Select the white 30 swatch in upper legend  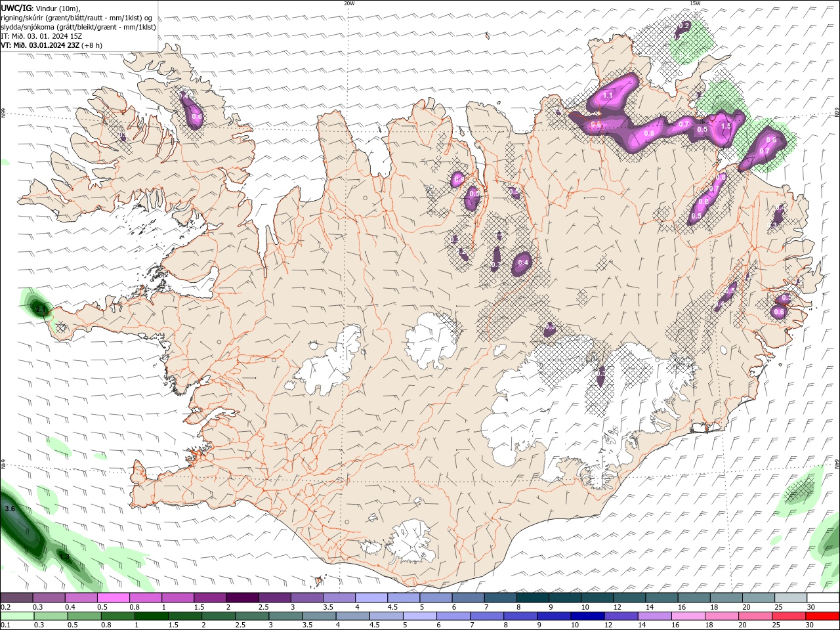pyautogui.click(x=822, y=598)
